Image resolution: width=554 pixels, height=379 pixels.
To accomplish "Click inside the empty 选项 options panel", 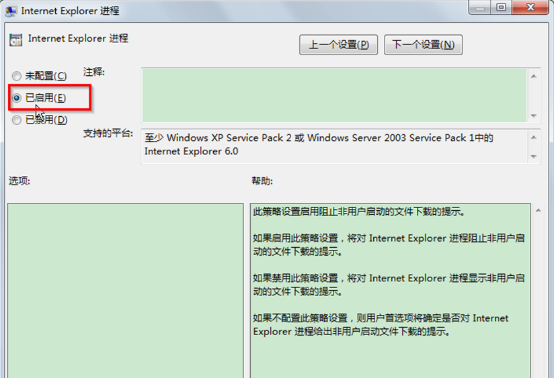I will click(x=125, y=291).
